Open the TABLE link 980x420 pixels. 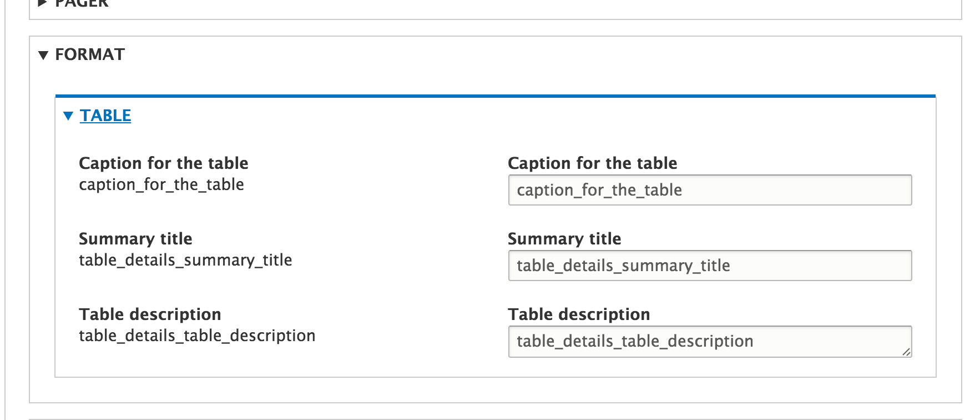coord(105,115)
